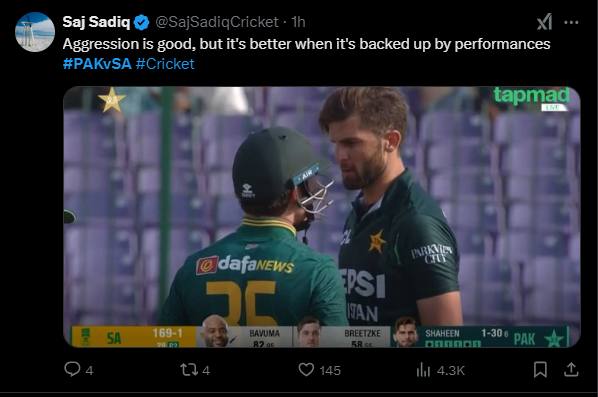The image size is (598, 397).
Task: Open Saj Sadiq's profile avatar
Action: (35, 32)
